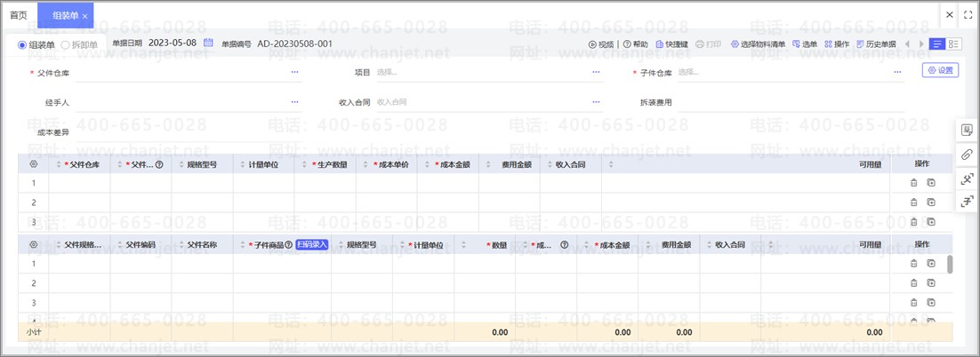
Task: Open the 操作 menu in top toolbar
Action: 837,44
